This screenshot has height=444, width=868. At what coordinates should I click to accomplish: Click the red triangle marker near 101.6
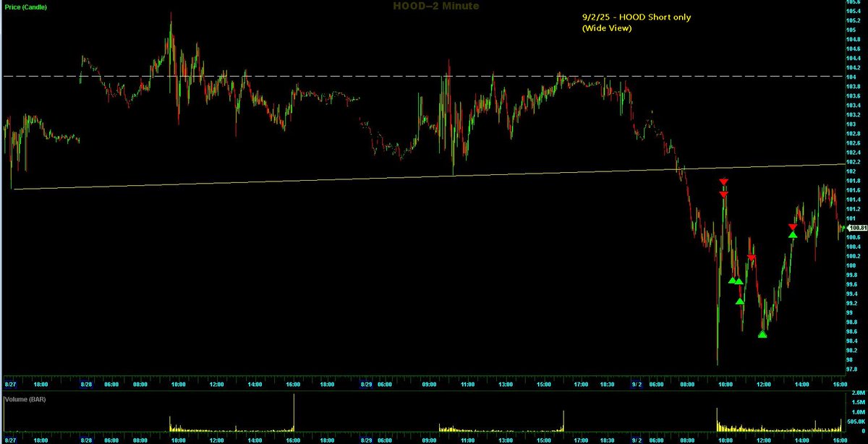tap(723, 195)
